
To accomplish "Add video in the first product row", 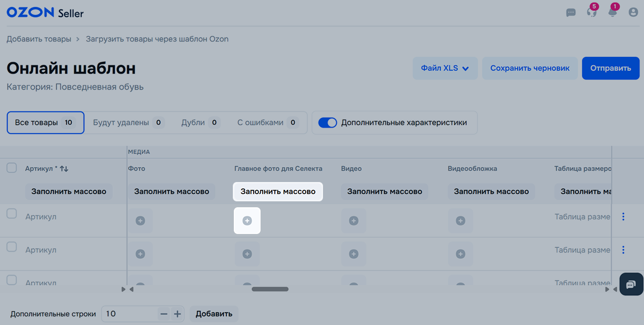I will pos(354,221).
